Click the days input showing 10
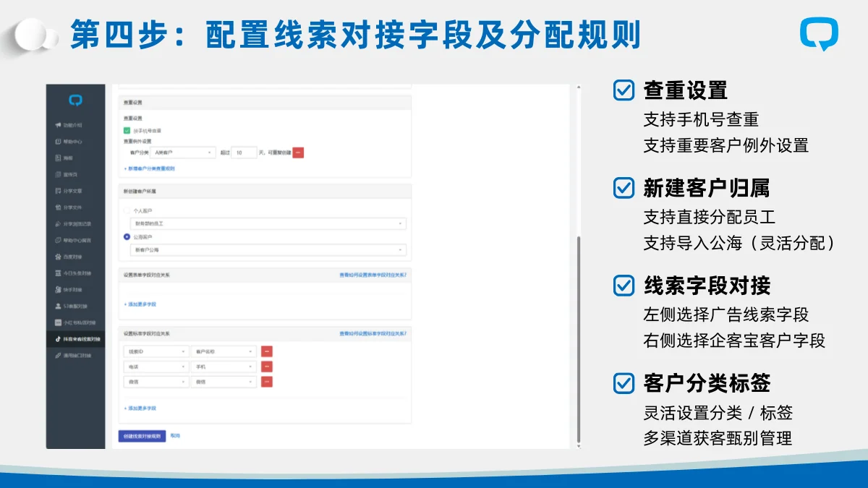 click(244, 153)
